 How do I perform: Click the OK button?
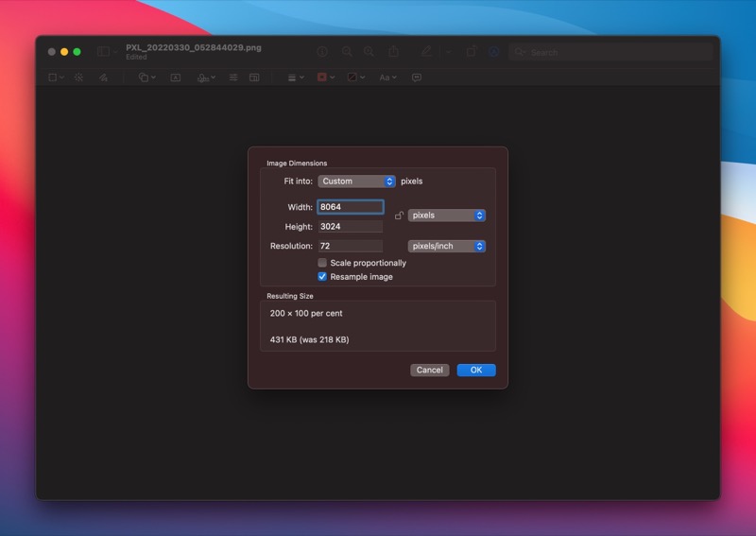tap(476, 370)
